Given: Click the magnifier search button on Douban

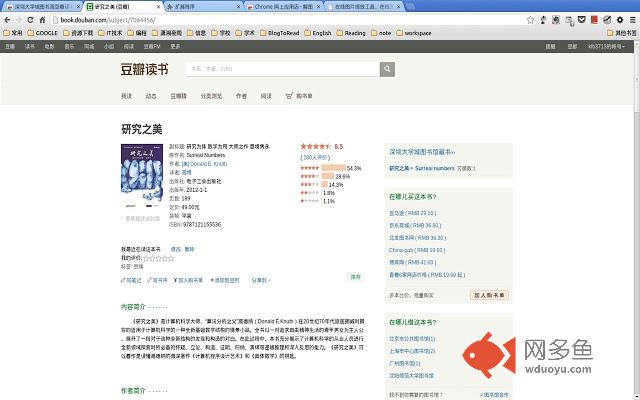Looking at the screenshot, I should (x=387, y=69).
